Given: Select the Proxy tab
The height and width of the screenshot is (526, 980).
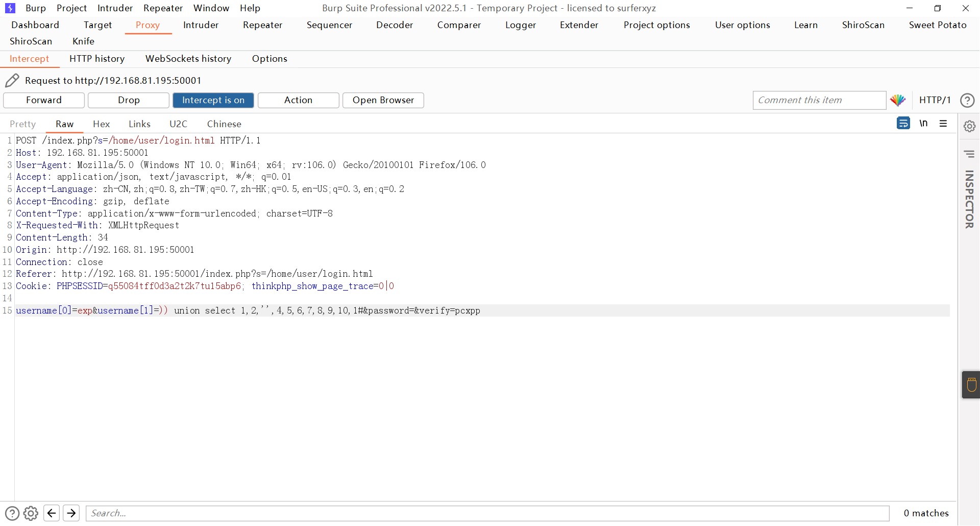Looking at the screenshot, I should coord(148,25).
